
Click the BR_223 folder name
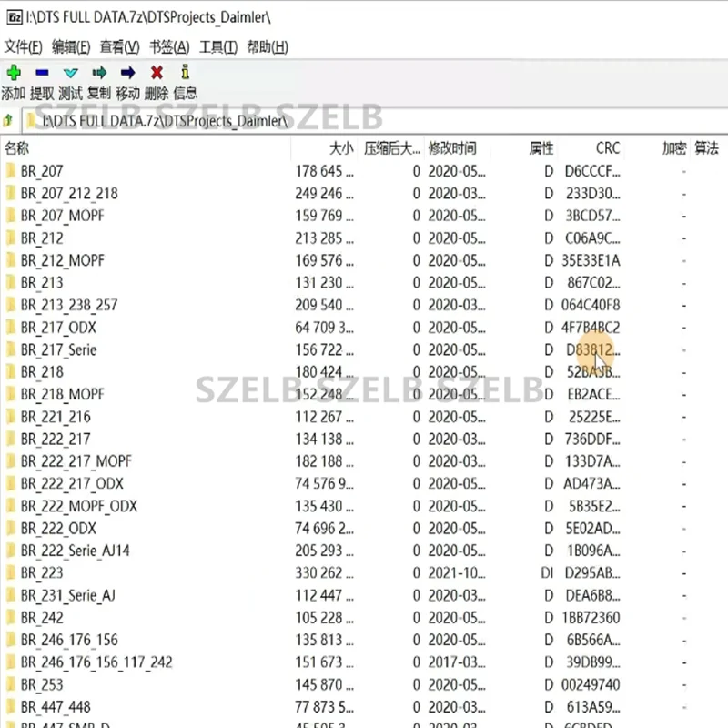[x=42, y=573]
